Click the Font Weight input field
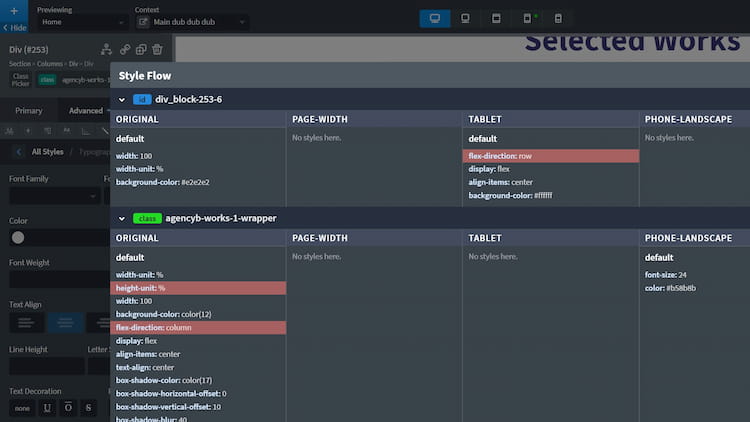The image size is (750, 422). [x=59, y=279]
